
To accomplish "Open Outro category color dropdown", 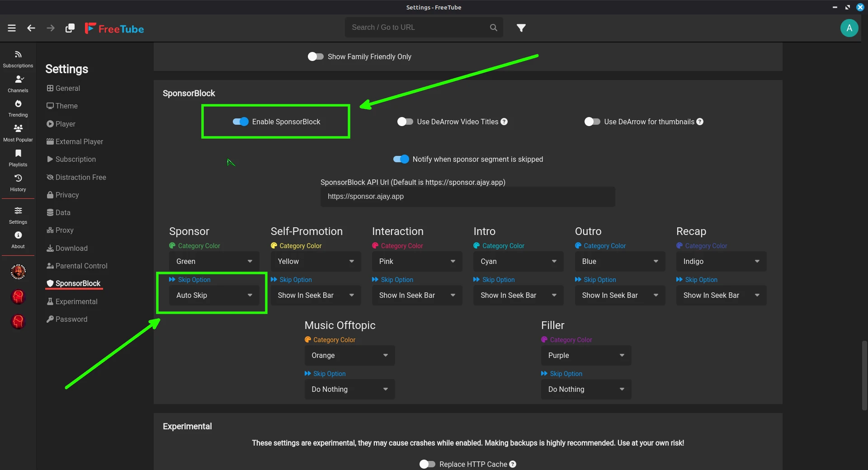I will click(x=620, y=261).
